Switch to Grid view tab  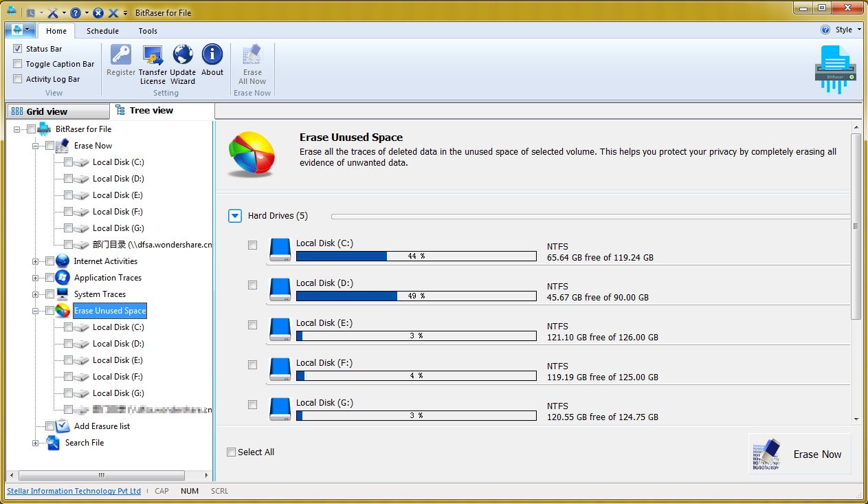(x=58, y=111)
